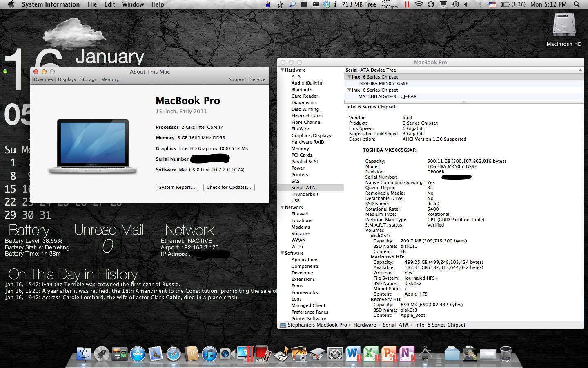Image resolution: width=588 pixels, height=368 pixels.
Task: Select the Overview tab
Action: pyautogui.click(x=44, y=79)
